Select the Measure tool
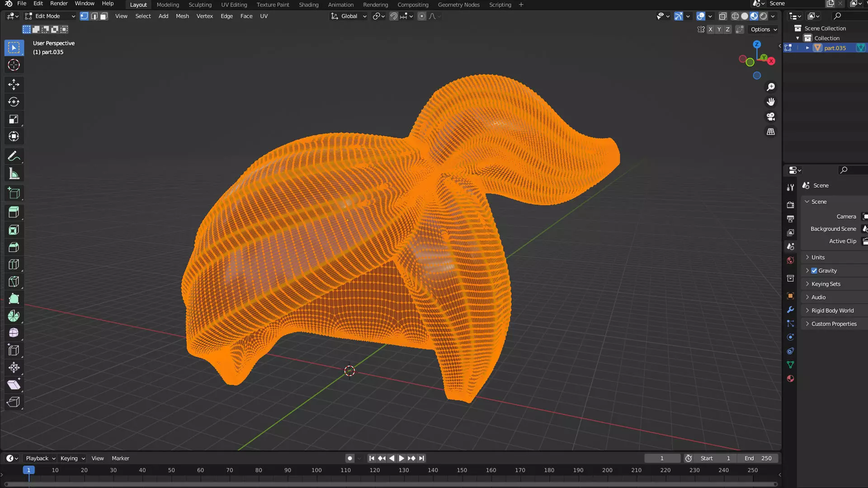 14,174
